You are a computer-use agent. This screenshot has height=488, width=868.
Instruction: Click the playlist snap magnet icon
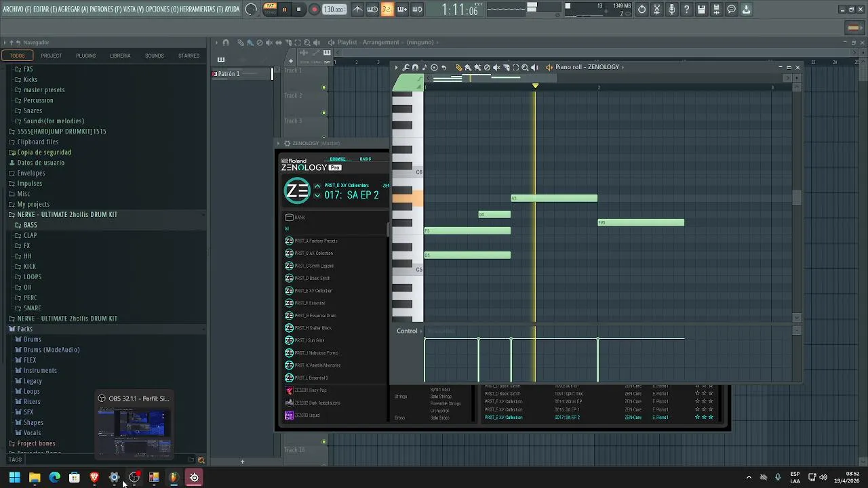click(x=226, y=42)
